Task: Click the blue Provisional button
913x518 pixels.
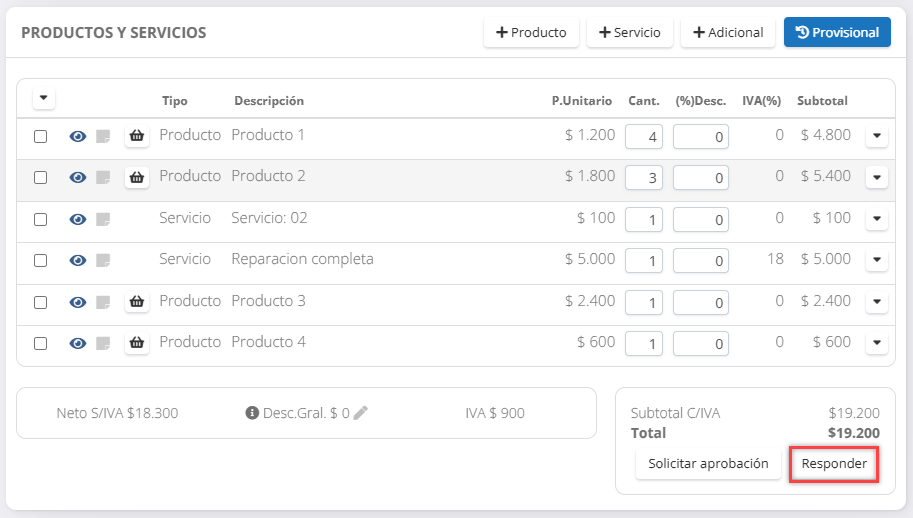Action: point(837,33)
